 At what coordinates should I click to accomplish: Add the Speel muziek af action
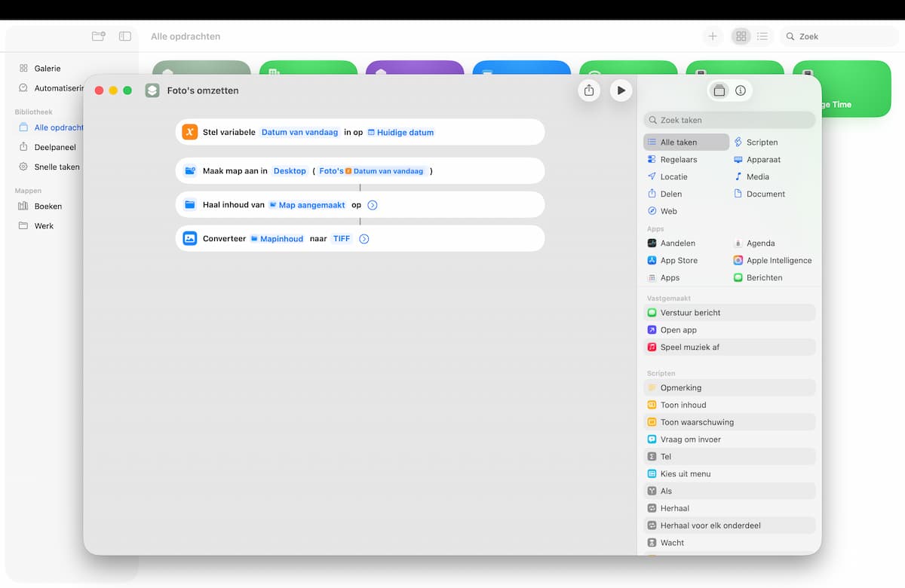pos(729,347)
